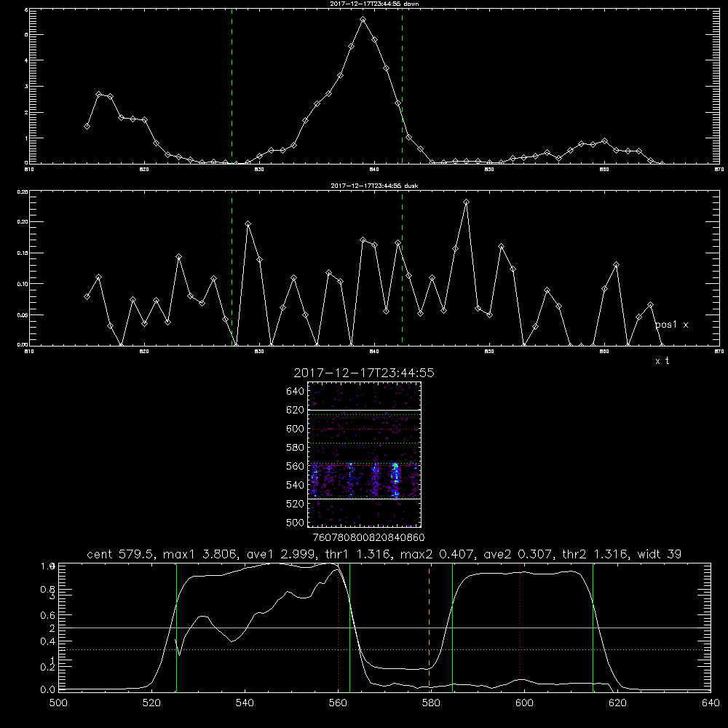The image size is (728, 728).
Task: Click the 'pos1 x' label
Action: [x=672, y=325]
